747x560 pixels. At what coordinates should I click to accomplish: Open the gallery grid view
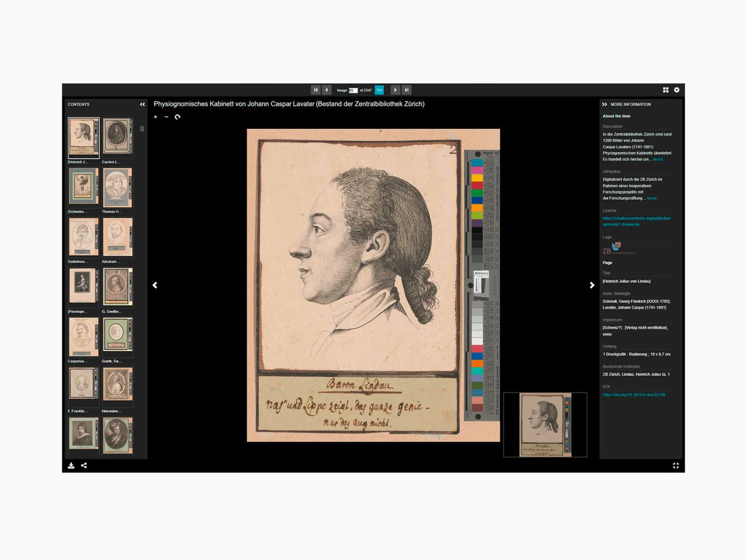(665, 90)
